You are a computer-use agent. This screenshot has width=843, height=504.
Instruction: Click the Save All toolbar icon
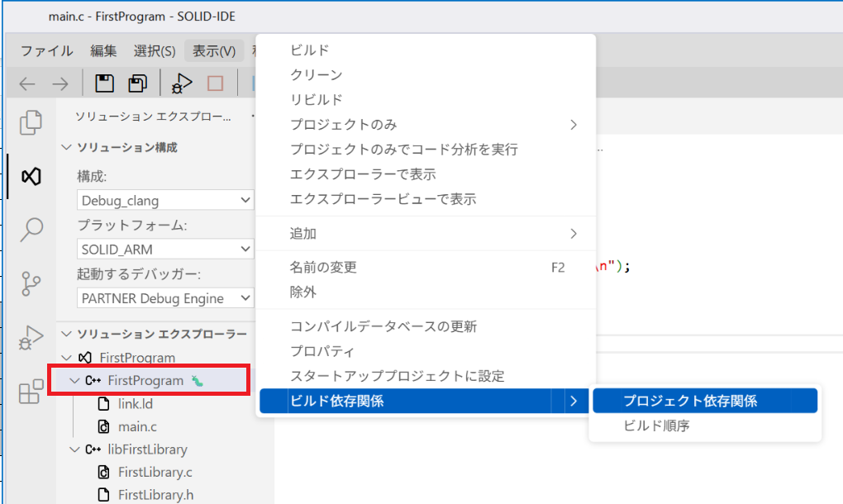coord(137,83)
